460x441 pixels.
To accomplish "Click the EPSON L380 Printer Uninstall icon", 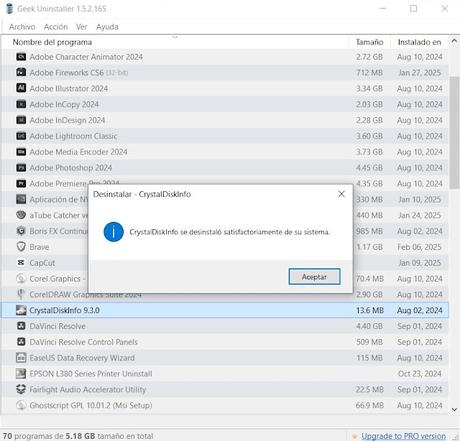I will click(x=21, y=373).
